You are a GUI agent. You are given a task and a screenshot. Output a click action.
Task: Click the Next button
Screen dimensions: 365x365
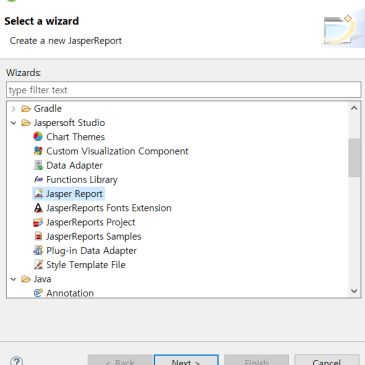(x=186, y=360)
